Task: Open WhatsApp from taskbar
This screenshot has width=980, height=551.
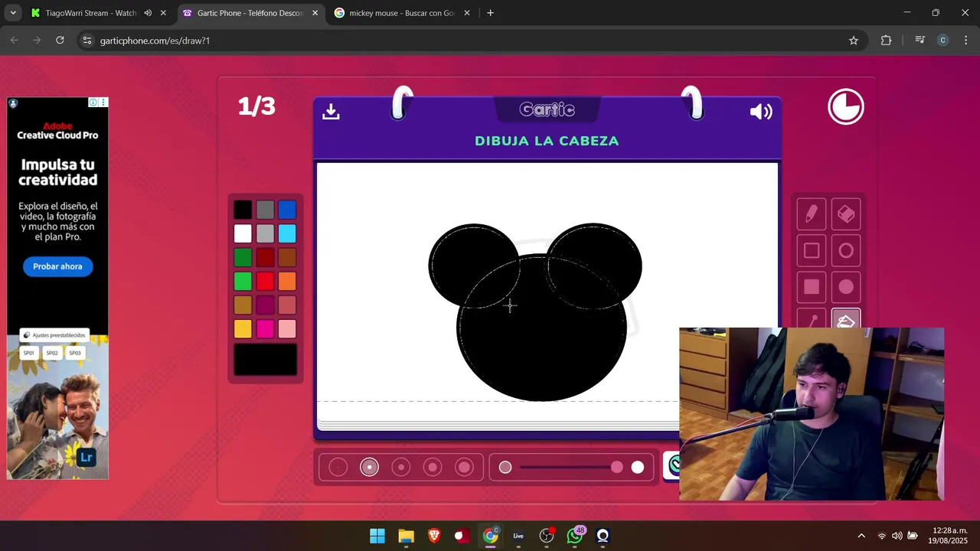Action: [x=575, y=536]
